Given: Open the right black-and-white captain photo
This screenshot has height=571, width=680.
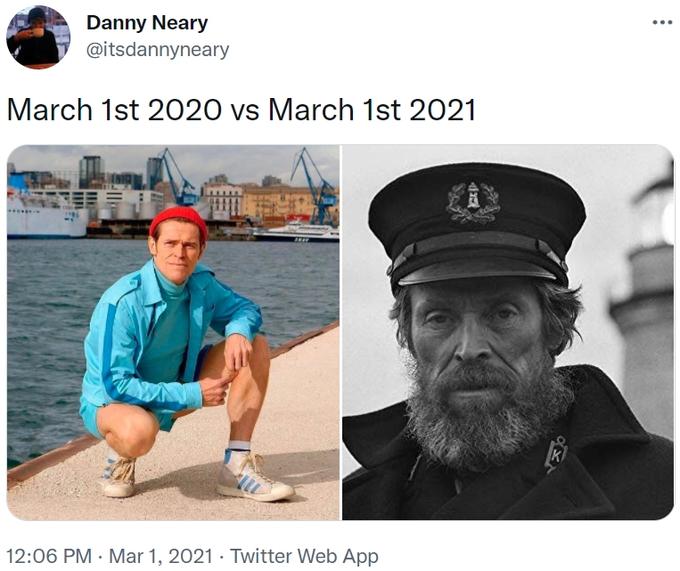Looking at the screenshot, I should click(x=507, y=332).
